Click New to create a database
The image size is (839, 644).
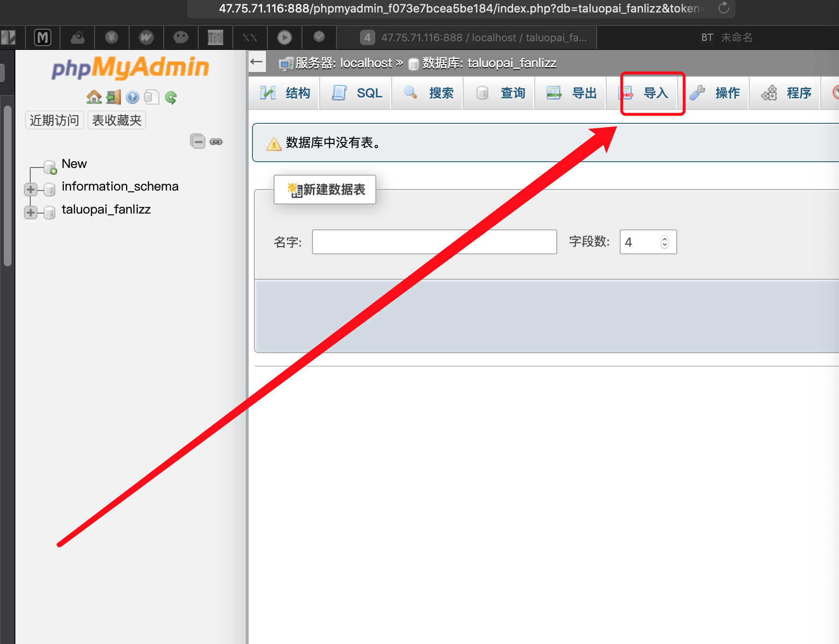(74, 164)
